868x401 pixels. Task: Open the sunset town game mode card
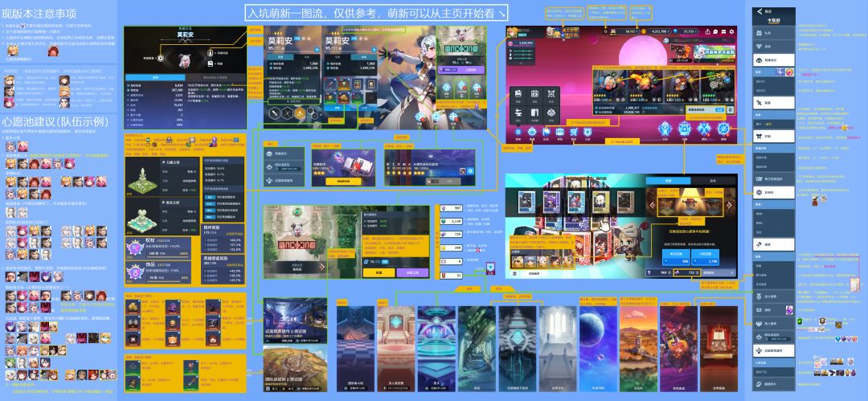coord(637,349)
